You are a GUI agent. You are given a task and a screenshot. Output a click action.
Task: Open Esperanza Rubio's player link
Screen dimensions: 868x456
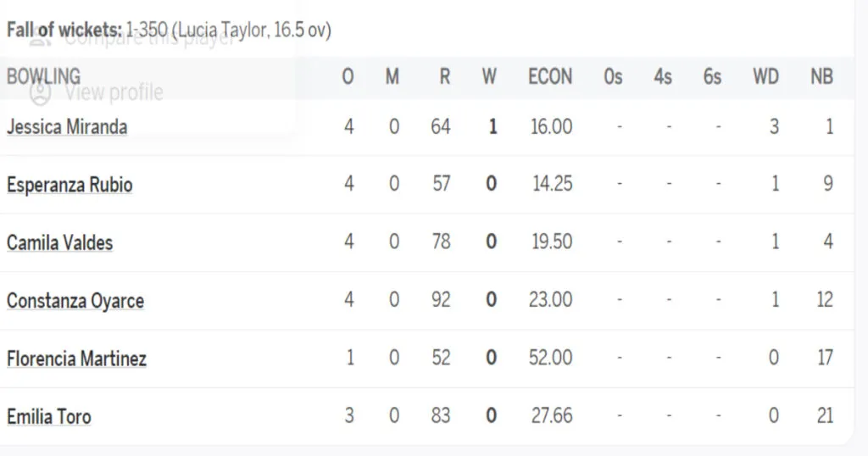[70, 185]
